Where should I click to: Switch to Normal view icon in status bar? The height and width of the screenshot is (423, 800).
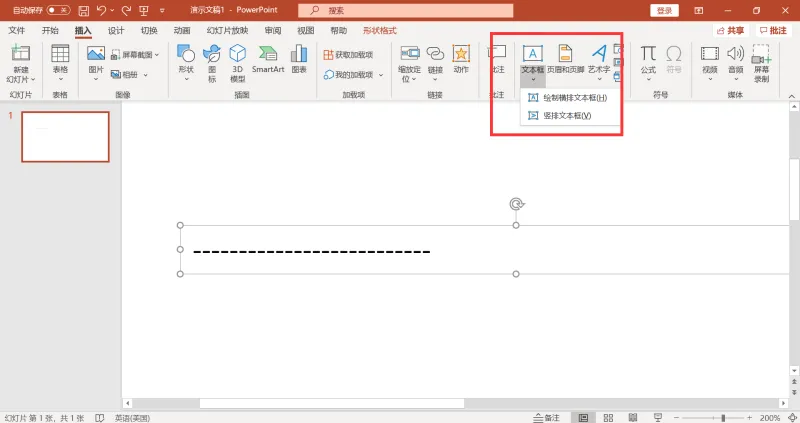click(583, 418)
